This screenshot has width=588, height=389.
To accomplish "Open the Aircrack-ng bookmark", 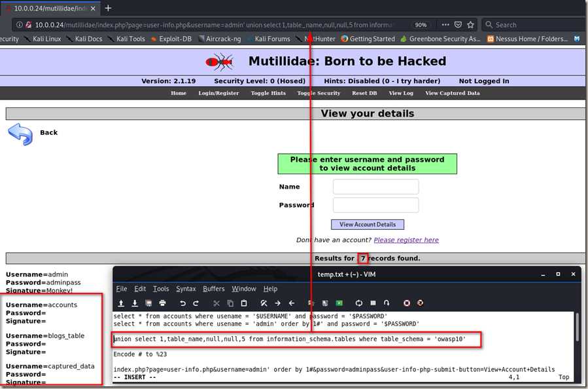I will pos(219,39).
